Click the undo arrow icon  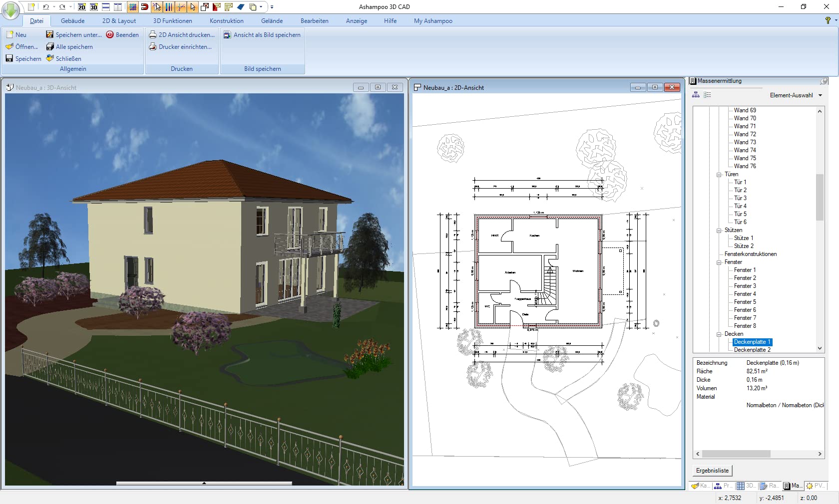46,7
